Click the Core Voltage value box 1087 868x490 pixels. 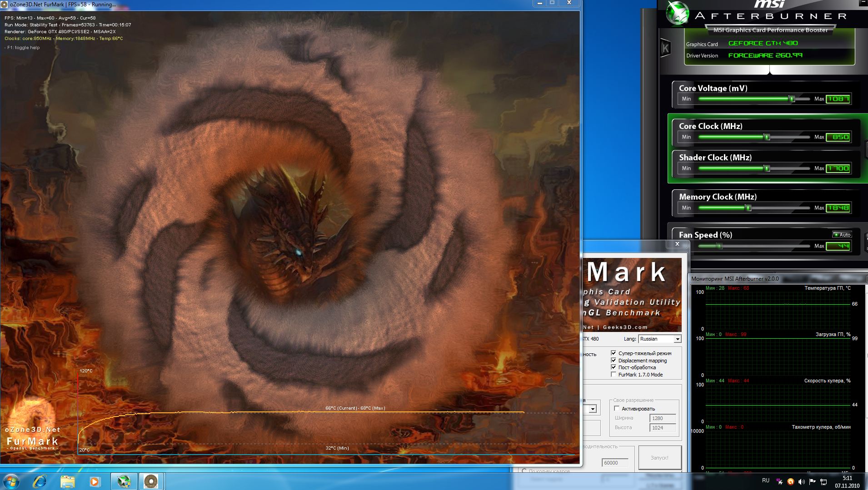[x=838, y=99]
